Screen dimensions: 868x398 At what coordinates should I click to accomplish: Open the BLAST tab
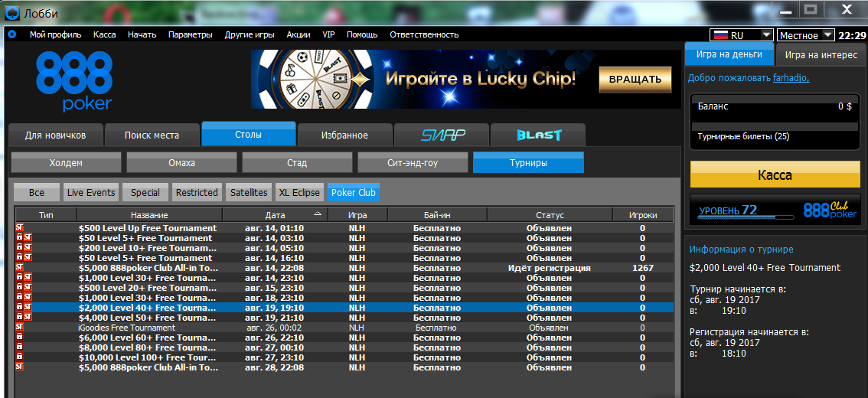click(x=537, y=135)
